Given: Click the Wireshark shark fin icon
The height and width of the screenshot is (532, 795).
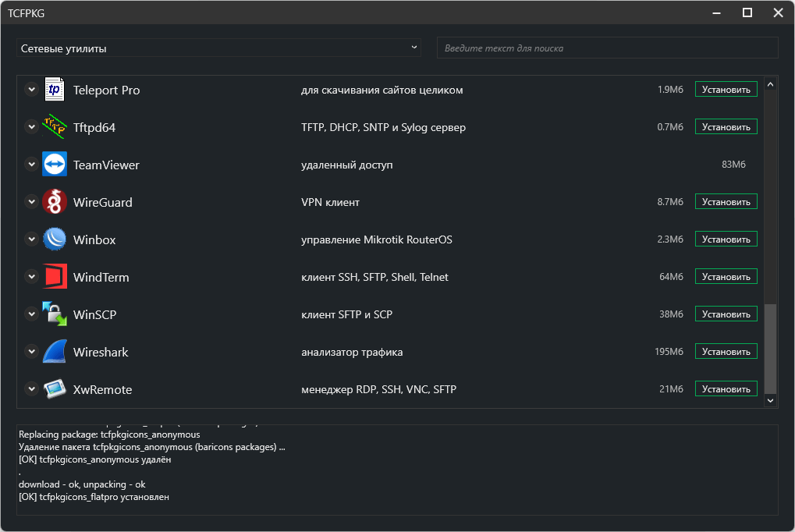Looking at the screenshot, I should (55, 352).
